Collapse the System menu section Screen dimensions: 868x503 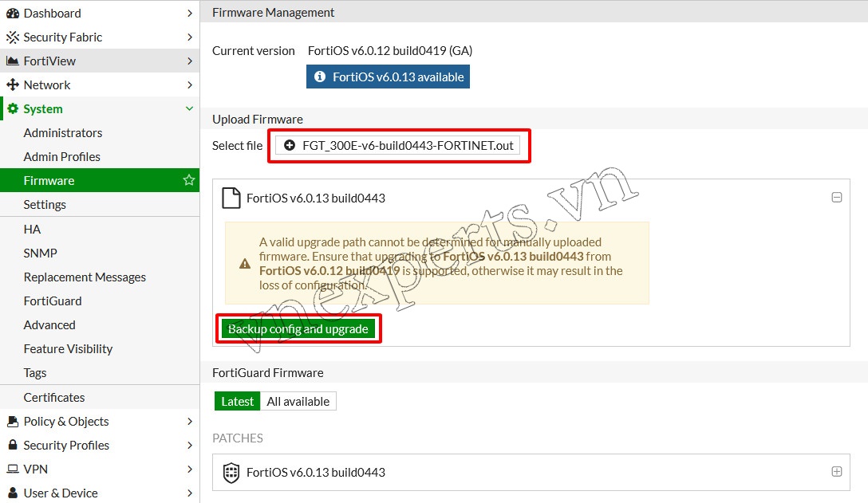(x=189, y=109)
